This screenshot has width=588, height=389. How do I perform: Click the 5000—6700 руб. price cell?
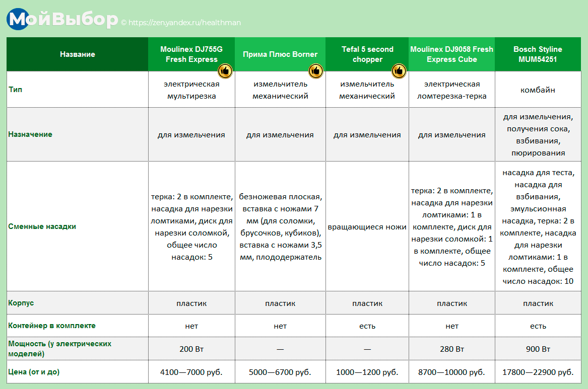coord(280,372)
